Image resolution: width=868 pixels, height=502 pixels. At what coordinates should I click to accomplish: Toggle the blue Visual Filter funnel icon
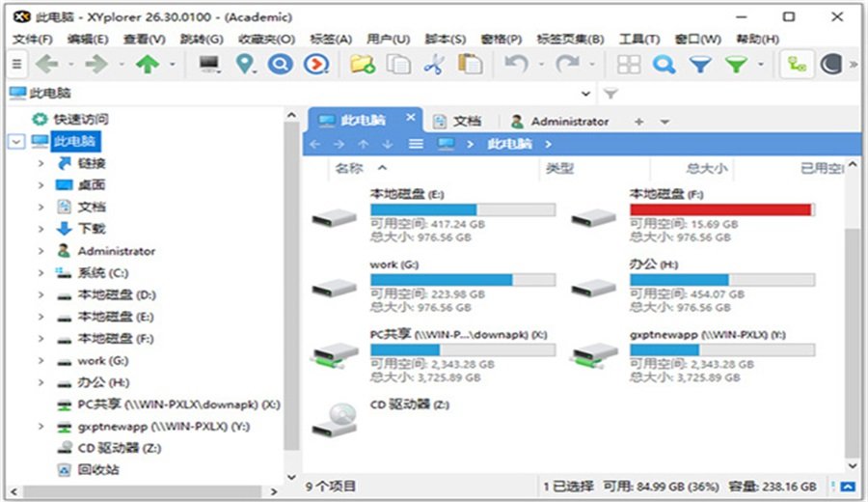point(700,65)
